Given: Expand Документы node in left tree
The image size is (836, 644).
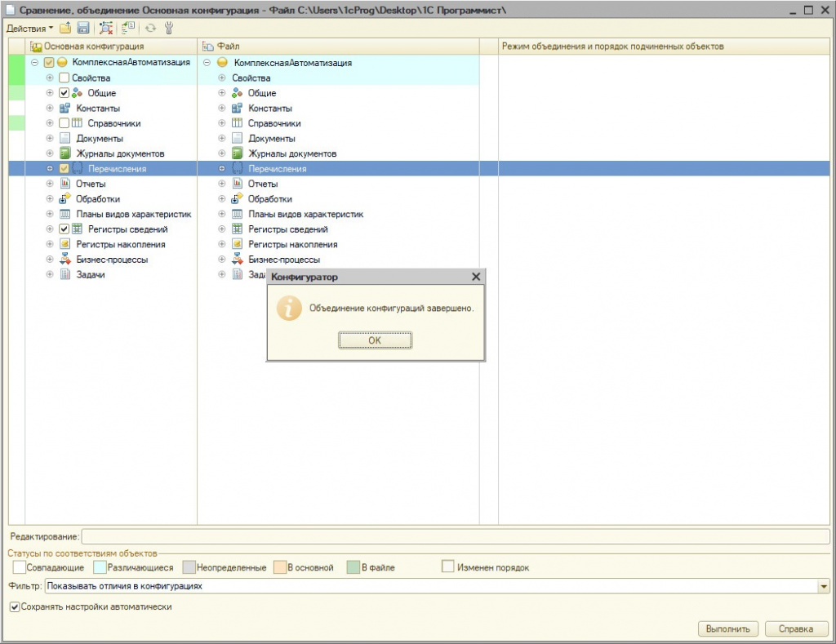Looking at the screenshot, I should pos(50,139).
